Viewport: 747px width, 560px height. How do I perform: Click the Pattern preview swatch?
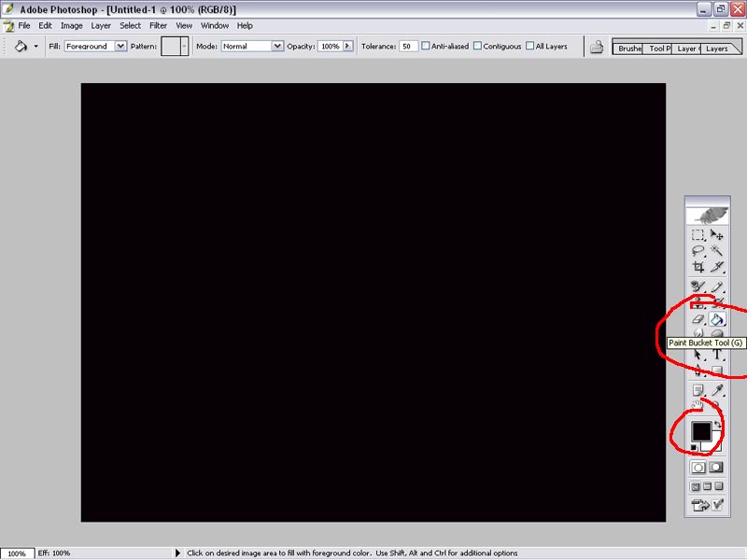coord(171,46)
